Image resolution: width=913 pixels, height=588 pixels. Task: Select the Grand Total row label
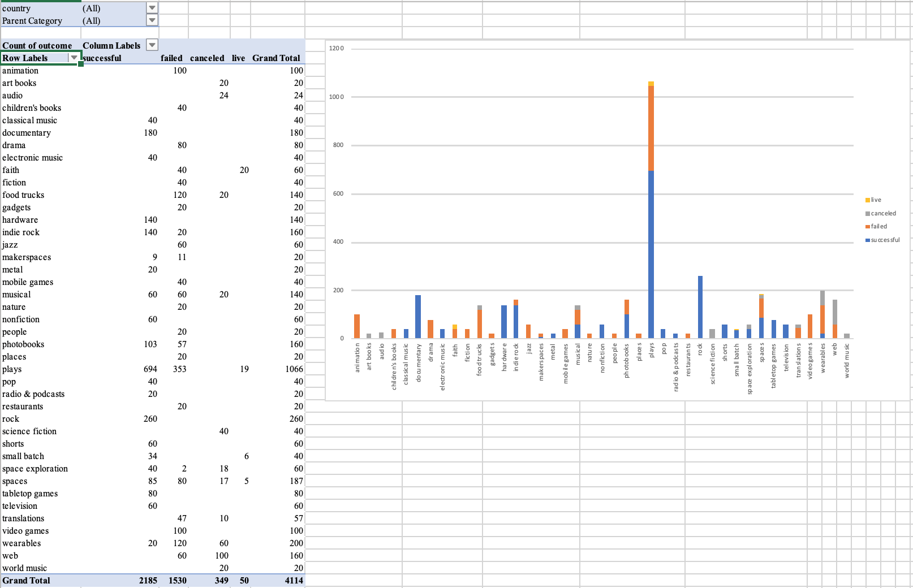[x=27, y=580]
